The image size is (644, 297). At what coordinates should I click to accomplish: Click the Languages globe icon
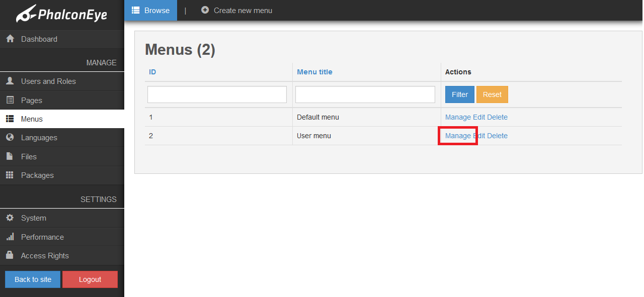(x=10, y=137)
